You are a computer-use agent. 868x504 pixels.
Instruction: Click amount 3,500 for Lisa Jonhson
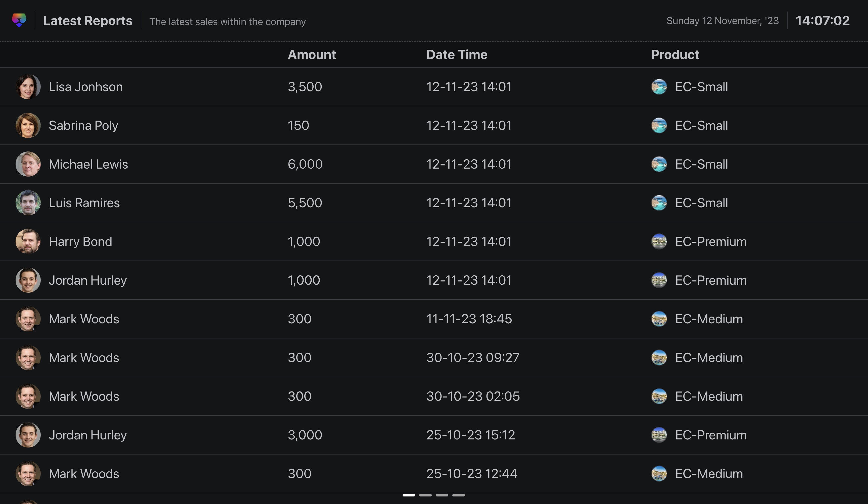pyautogui.click(x=305, y=87)
